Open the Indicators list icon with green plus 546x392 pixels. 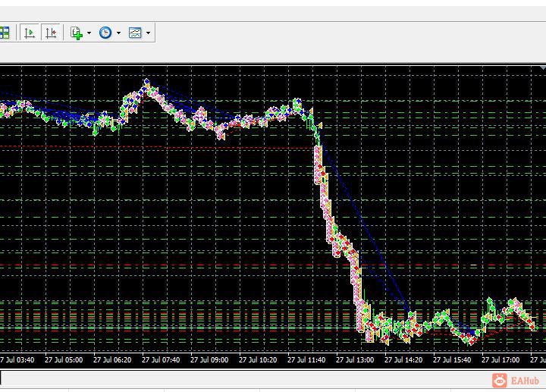pyautogui.click(x=77, y=33)
